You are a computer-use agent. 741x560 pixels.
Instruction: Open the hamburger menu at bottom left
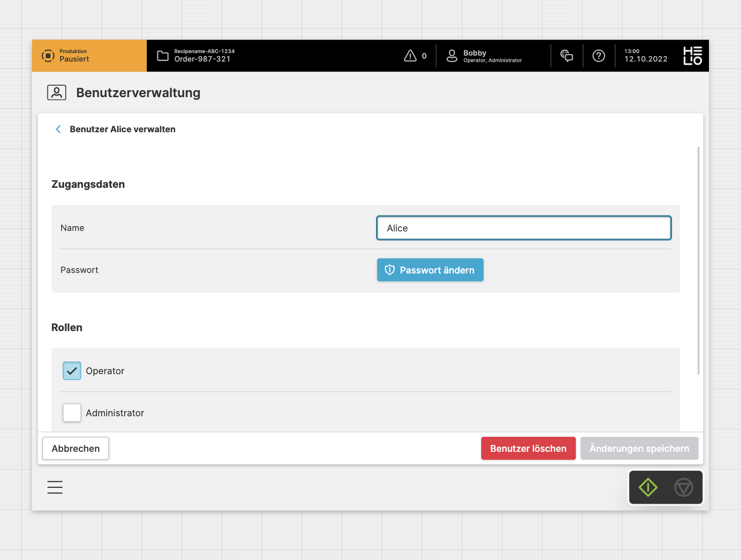55,487
